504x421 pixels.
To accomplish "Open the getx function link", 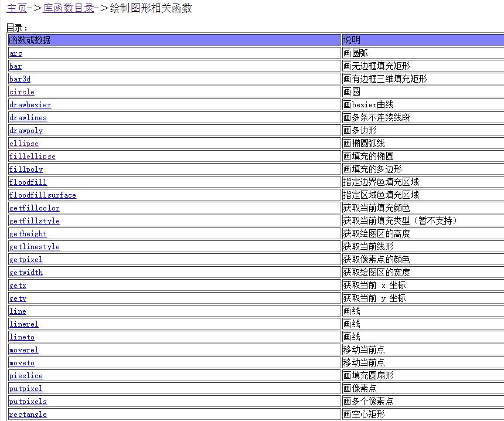I will pos(18,286).
